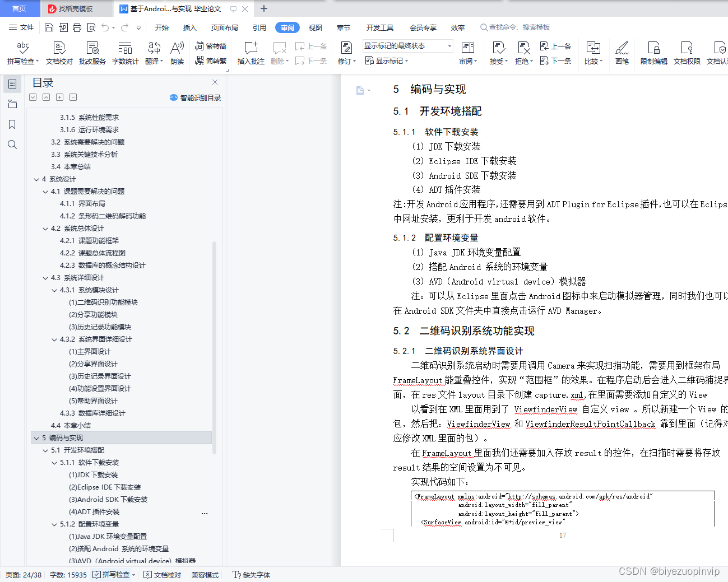The height and width of the screenshot is (582, 728).
Task: Open the 拼写检查 dropdown arrow in ribbon
Action: (37, 62)
